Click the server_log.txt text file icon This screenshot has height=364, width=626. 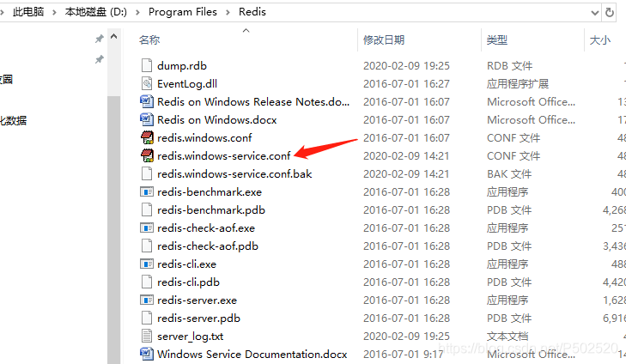tap(147, 336)
